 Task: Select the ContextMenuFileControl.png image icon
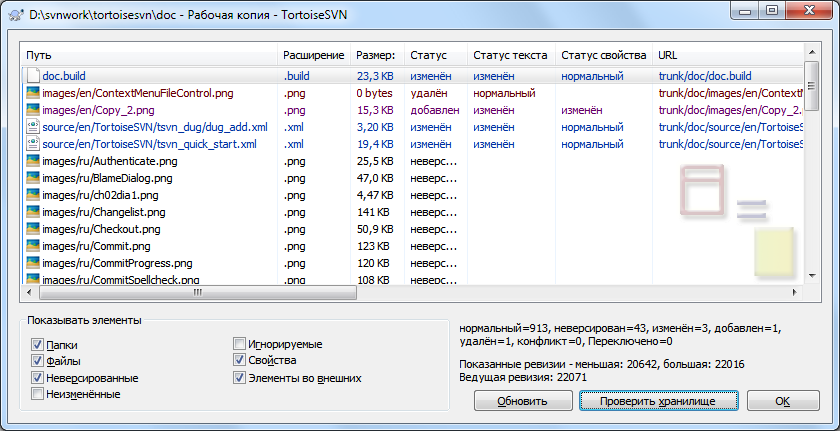tap(33, 93)
